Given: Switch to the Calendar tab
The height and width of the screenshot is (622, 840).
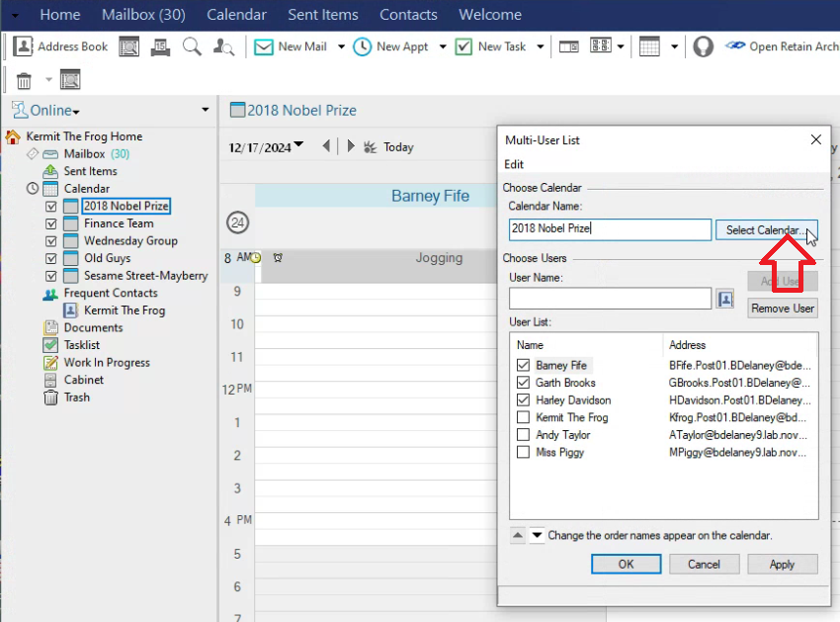Looking at the screenshot, I should point(236,15).
